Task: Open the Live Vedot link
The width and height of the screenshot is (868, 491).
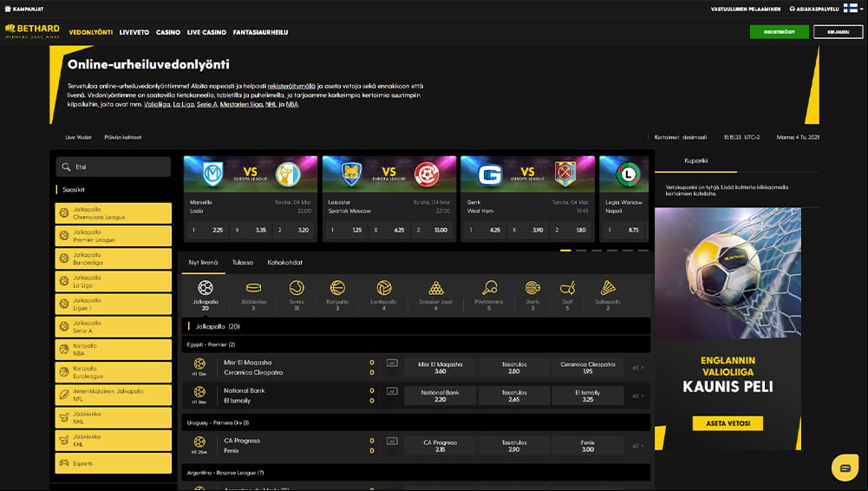Action: pyautogui.click(x=78, y=137)
